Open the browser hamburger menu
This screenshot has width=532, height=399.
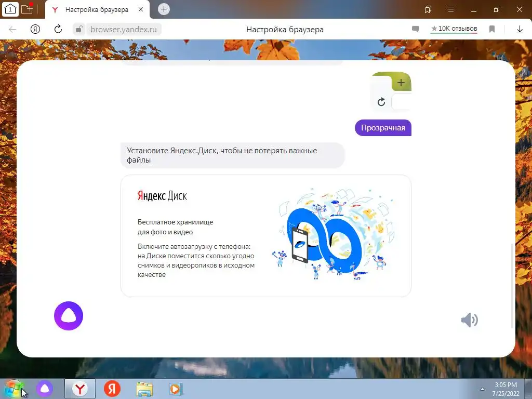click(451, 9)
